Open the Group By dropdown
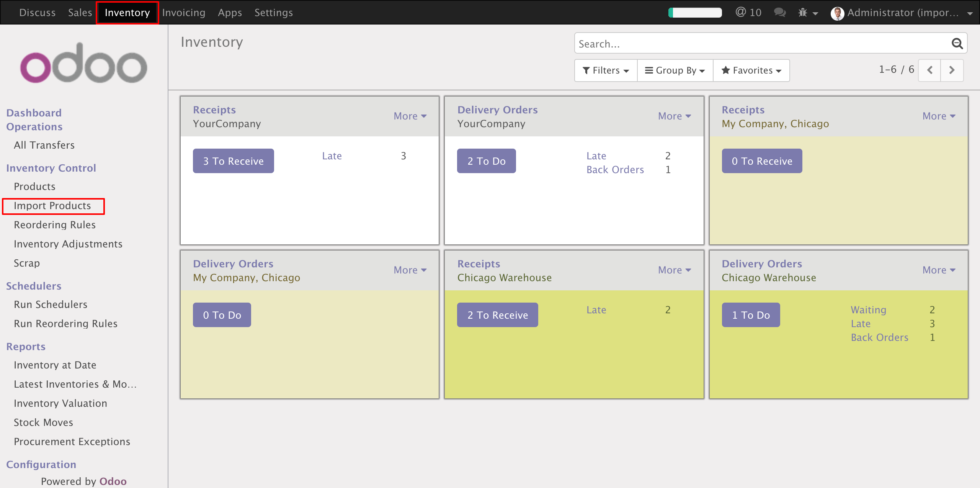The image size is (980, 488). [675, 70]
